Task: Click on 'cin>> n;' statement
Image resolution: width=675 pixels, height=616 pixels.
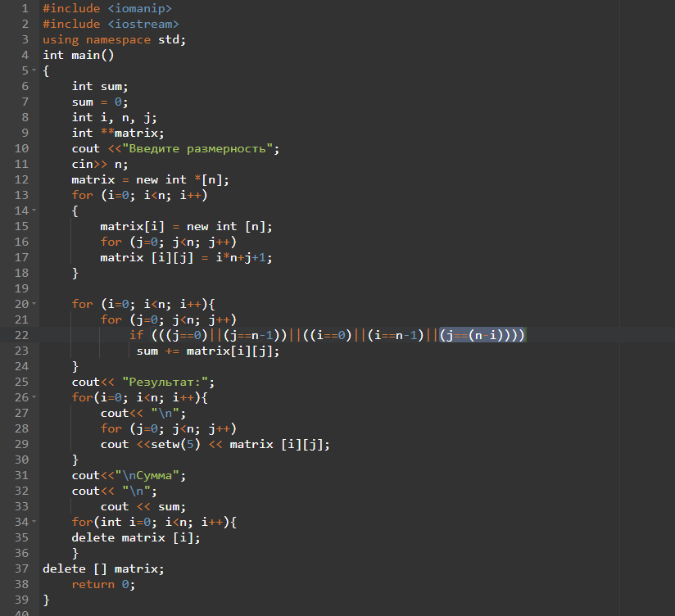Action: tap(100, 165)
